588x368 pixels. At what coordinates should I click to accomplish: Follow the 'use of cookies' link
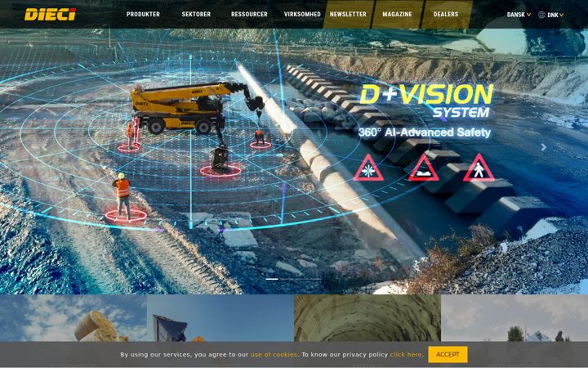(274, 354)
